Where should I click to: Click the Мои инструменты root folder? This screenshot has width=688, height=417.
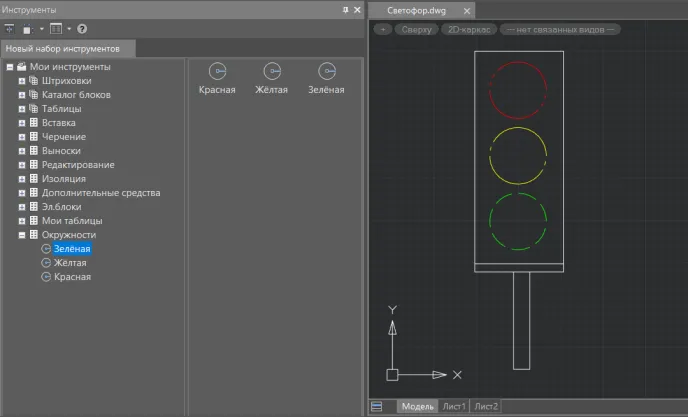coord(69,67)
